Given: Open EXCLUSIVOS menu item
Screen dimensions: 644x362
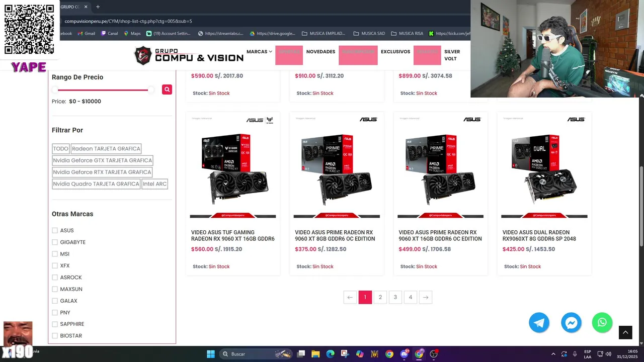Looking at the screenshot, I should (x=395, y=52).
